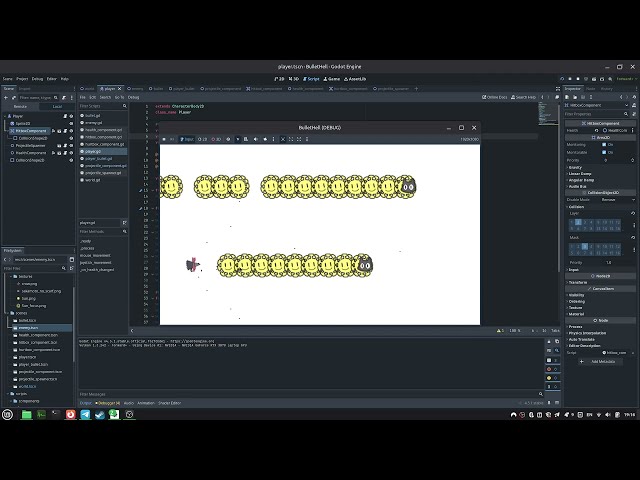This screenshot has height=480, width=640.
Task: Open the Project menu
Action: click(x=22, y=79)
